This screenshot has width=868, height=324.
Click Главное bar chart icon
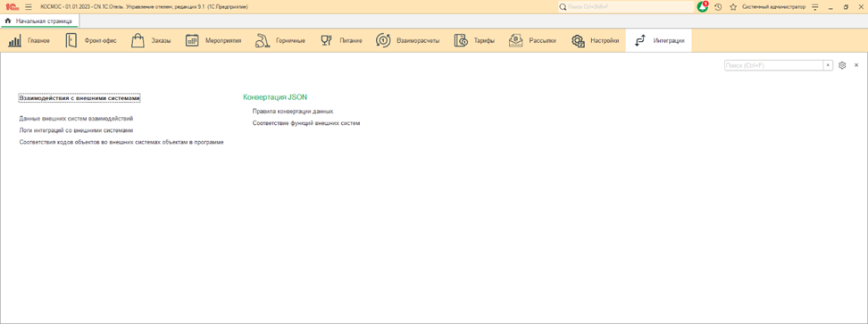(x=15, y=40)
